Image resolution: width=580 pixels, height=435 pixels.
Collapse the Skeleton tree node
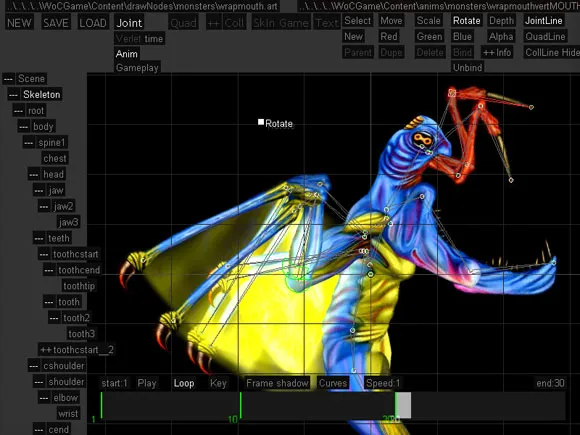pos(13,95)
